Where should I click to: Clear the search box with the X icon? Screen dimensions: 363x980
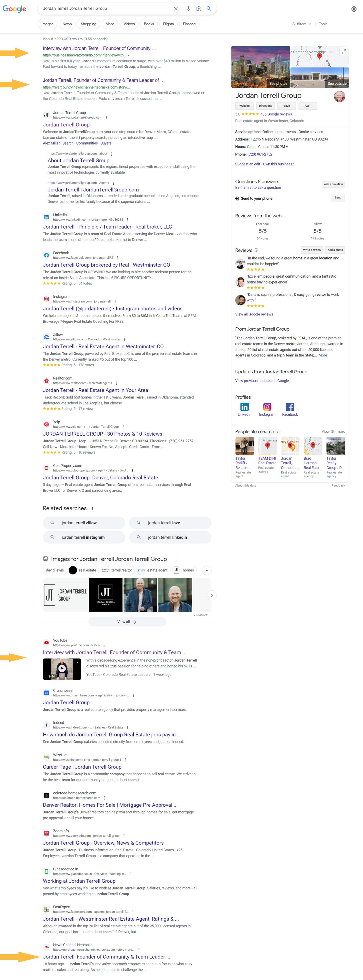point(176,9)
